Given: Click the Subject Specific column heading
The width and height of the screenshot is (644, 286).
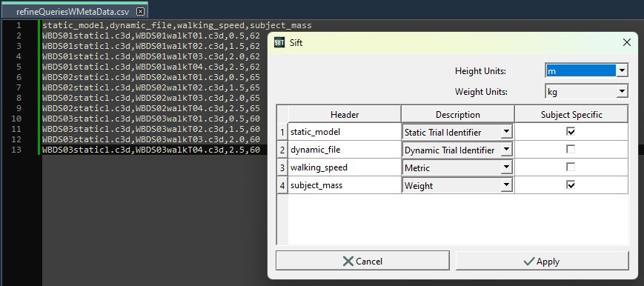Looking at the screenshot, I should coord(571,114).
